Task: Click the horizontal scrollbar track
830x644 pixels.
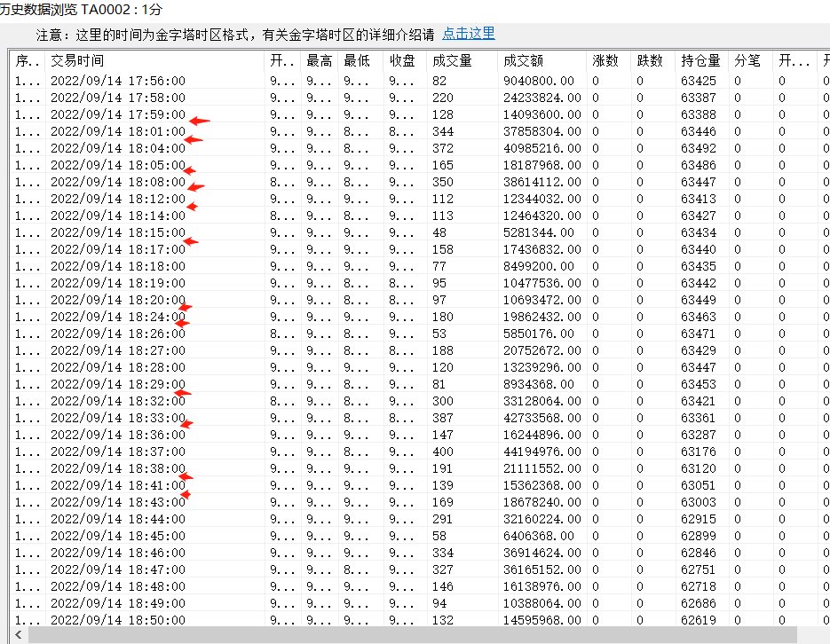Action: coord(413,635)
